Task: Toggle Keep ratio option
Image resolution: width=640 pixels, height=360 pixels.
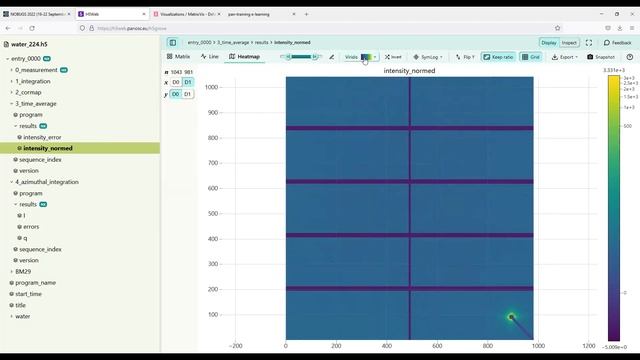Action: tap(498, 57)
